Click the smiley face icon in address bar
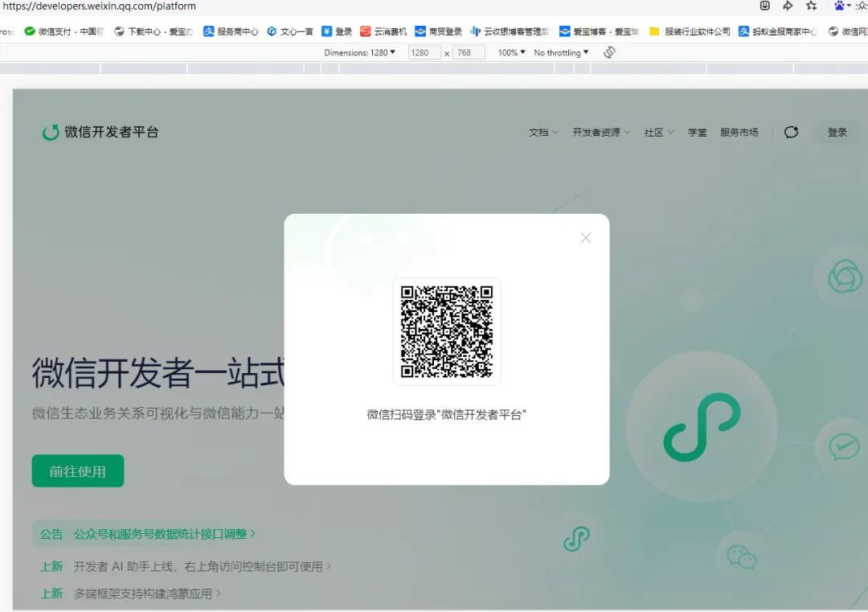Image resolution: width=868 pixels, height=612 pixels. pyautogui.click(x=764, y=6)
